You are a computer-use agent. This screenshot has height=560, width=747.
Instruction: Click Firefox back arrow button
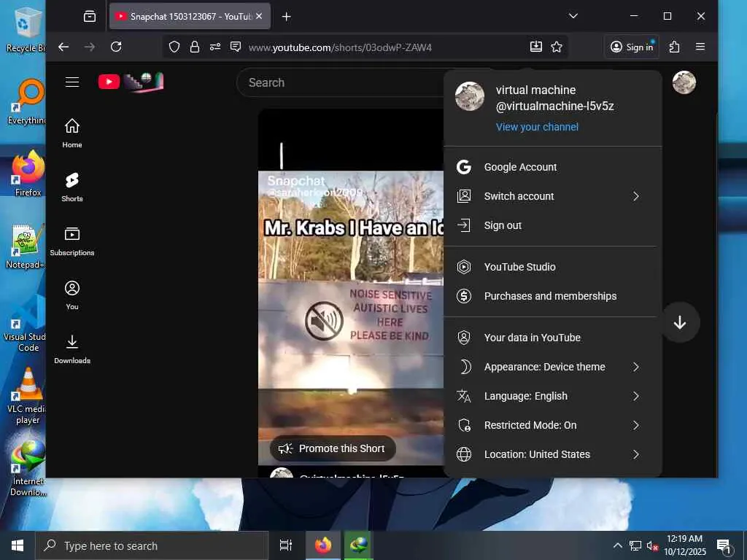[63, 47]
